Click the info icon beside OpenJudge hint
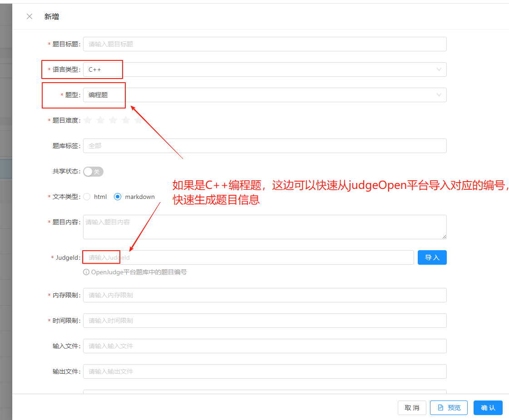509x420 pixels. (86, 272)
